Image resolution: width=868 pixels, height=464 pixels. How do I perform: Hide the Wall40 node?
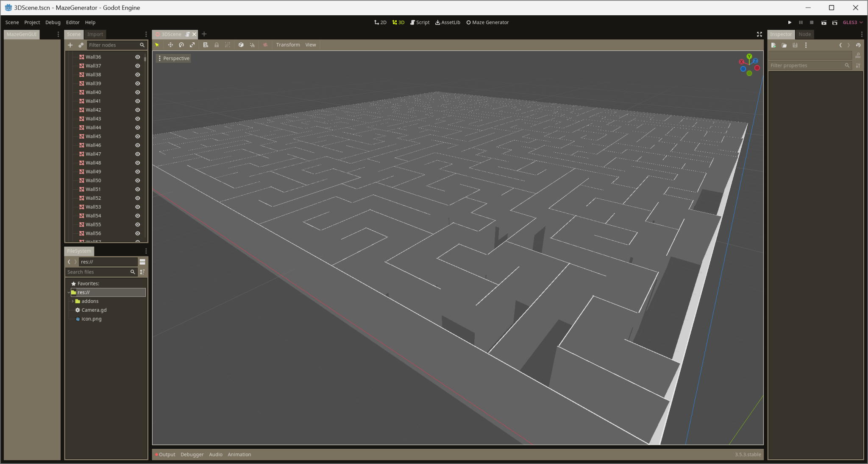click(x=137, y=92)
